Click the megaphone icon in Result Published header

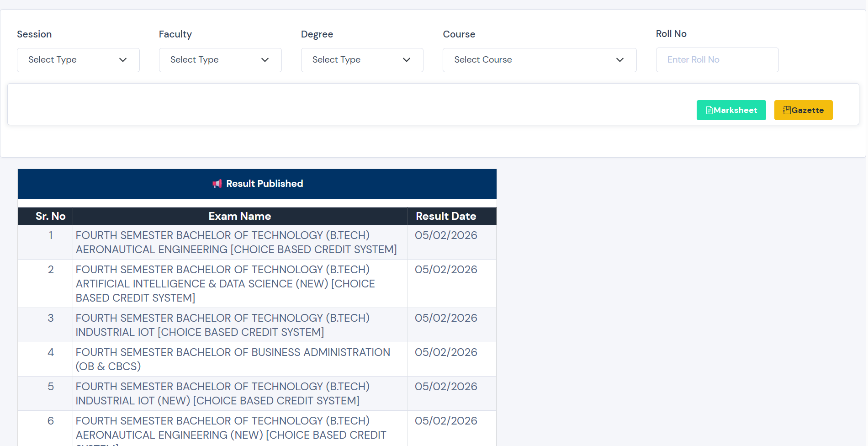(x=217, y=183)
